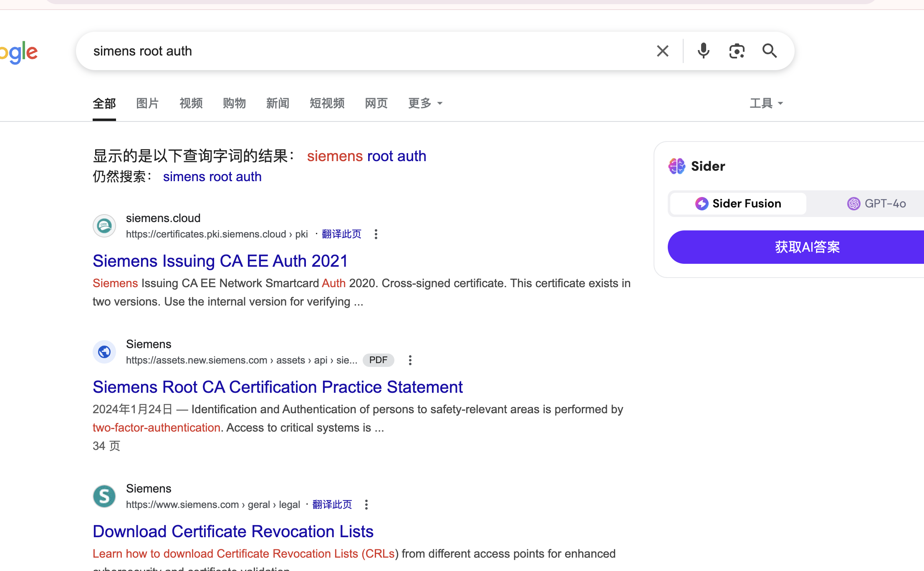Select the Sider Fusion model option

pyautogui.click(x=738, y=204)
